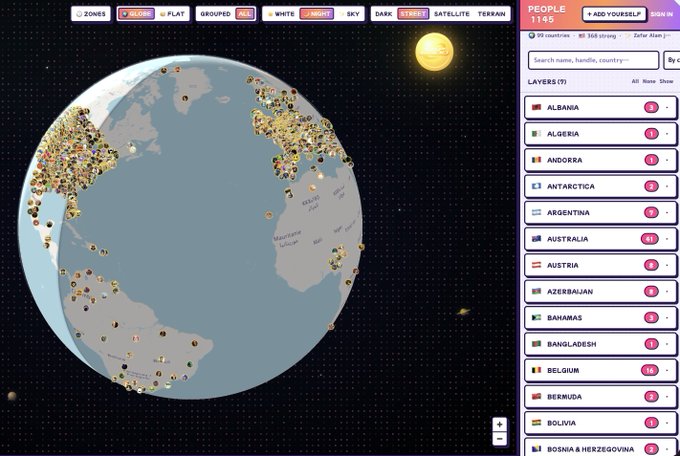The height and width of the screenshot is (456, 680).
Task: Switch to Flat map view
Action: (172, 14)
